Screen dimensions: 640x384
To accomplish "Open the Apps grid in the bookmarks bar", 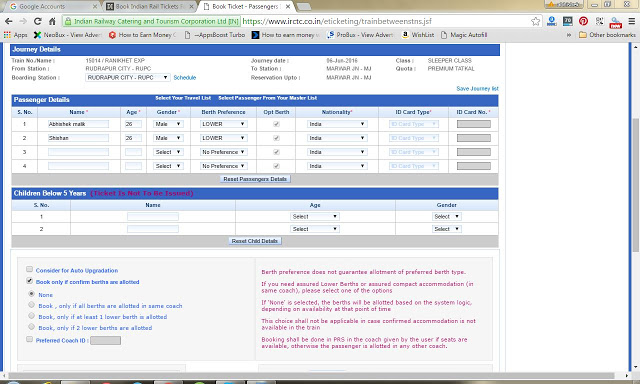I will [7, 35].
